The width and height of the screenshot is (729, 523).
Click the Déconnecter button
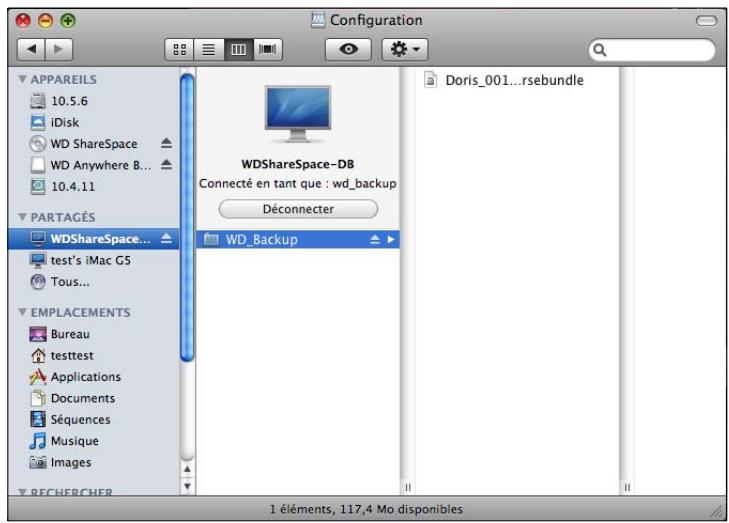pyautogui.click(x=298, y=209)
